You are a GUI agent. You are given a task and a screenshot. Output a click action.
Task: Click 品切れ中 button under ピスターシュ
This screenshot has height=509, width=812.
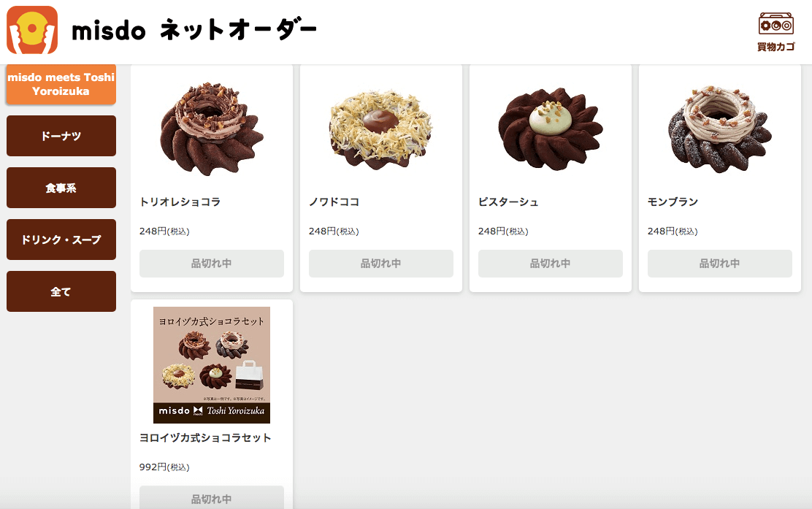coord(551,264)
